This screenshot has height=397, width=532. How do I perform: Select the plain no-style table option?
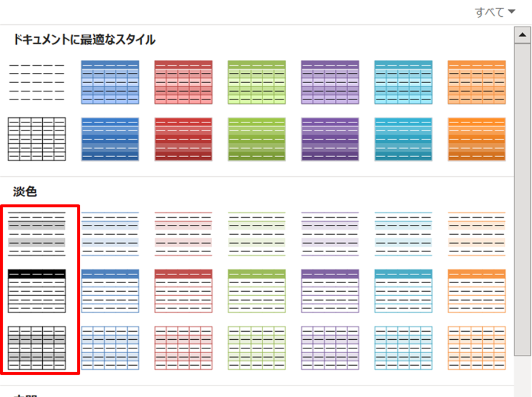point(36,81)
